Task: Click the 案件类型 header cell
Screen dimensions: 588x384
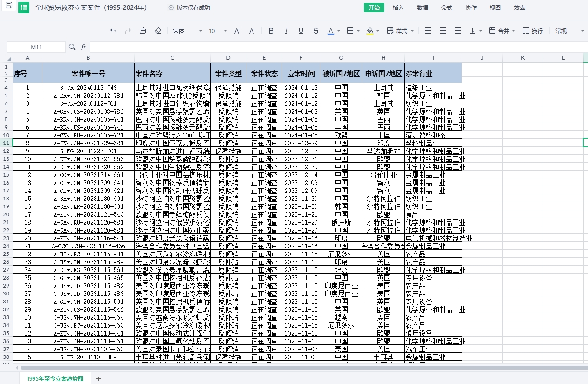Action: pyautogui.click(x=228, y=74)
